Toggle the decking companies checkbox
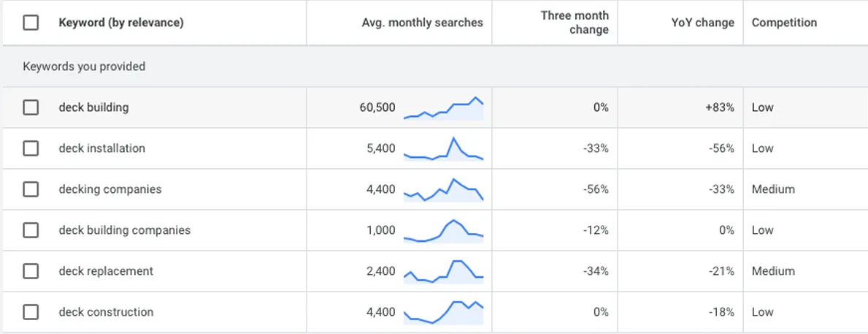The width and height of the screenshot is (868, 334). [x=31, y=189]
